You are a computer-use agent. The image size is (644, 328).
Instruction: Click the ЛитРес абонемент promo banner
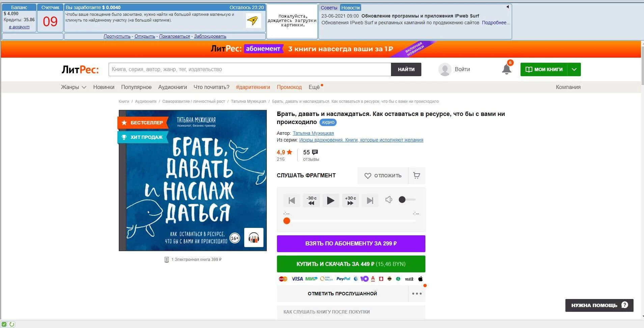(320, 49)
